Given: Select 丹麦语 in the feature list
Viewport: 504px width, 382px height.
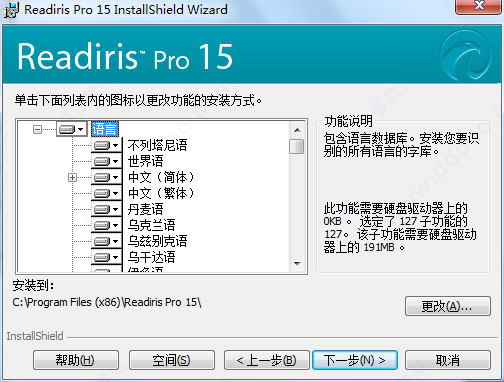Looking at the screenshot, I should (146, 209).
